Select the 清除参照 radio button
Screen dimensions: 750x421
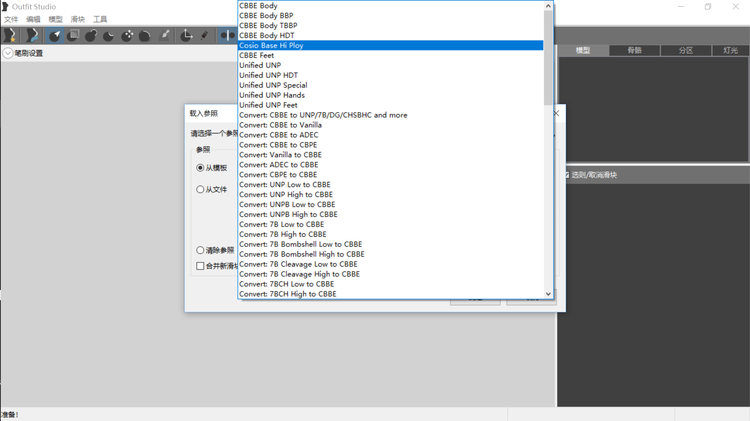click(x=200, y=250)
